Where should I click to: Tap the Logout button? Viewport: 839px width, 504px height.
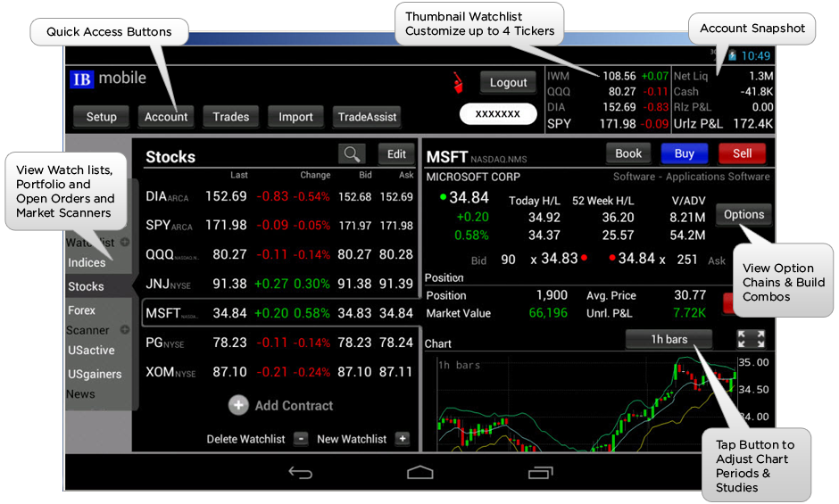508,82
